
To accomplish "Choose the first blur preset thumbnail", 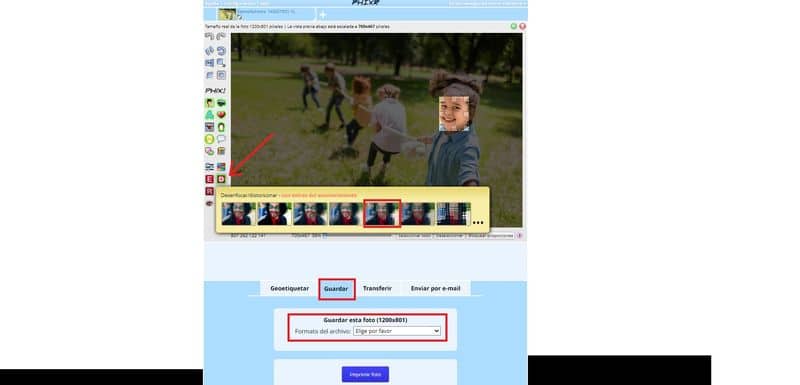I will [238, 214].
